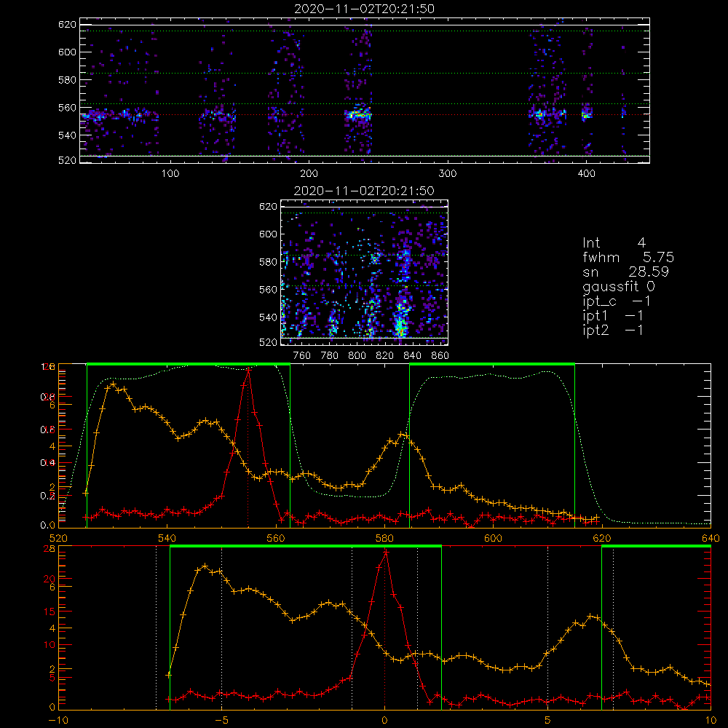Click x-axis label 100 on top spectrogram
Viewport: 728px width, 728px height.
170,174
